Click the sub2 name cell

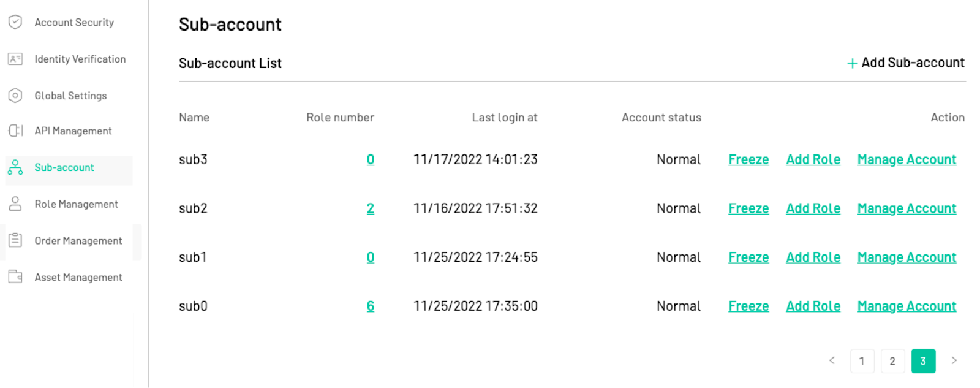(x=193, y=208)
